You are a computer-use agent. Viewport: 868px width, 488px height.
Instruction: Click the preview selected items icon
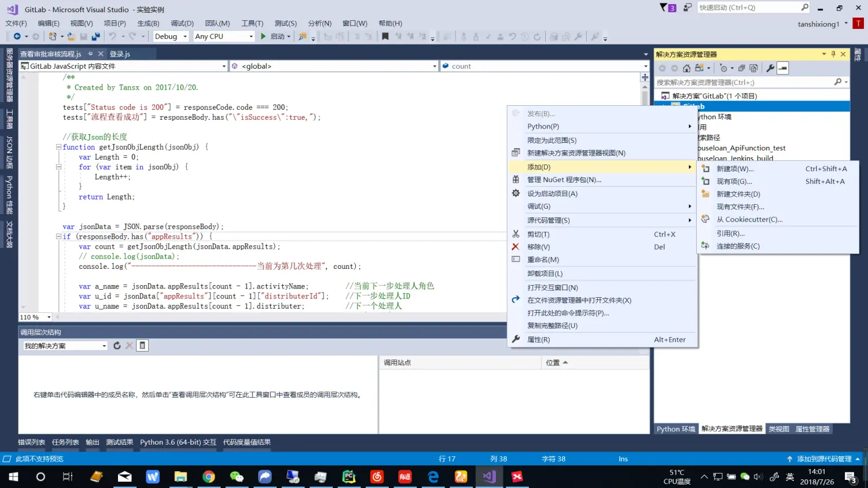pos(783,68)
